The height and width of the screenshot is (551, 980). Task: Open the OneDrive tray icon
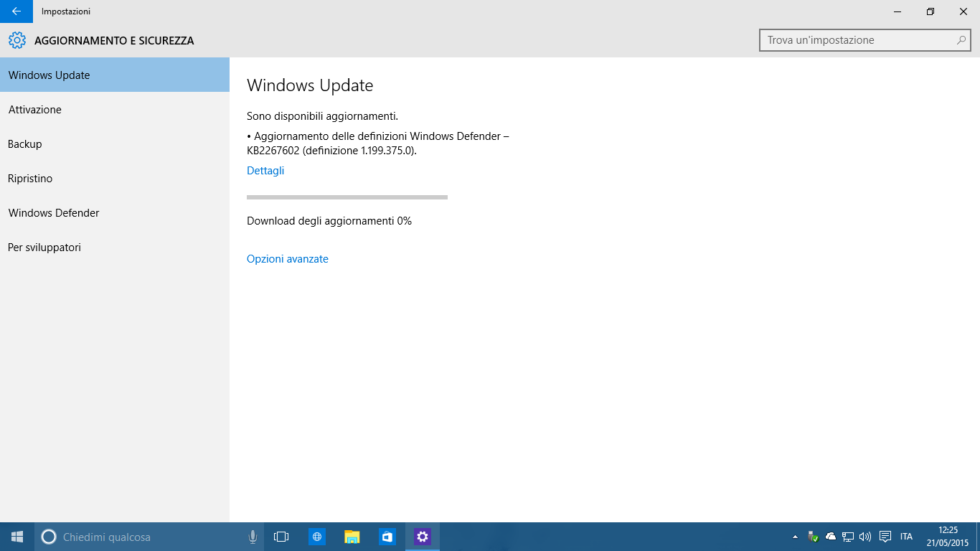[x=831, y=537]
